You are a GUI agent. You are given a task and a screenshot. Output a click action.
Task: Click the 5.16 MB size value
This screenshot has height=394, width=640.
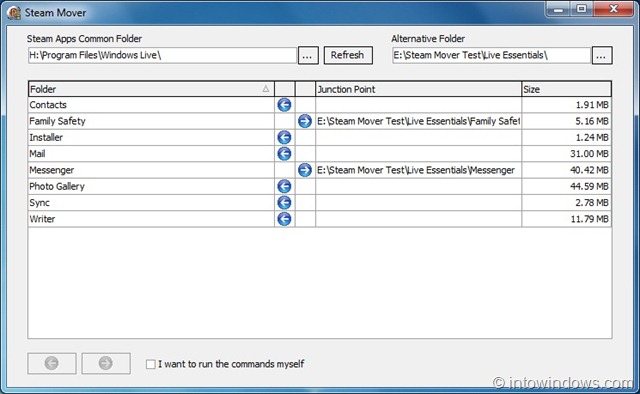(x=592, y=121)
